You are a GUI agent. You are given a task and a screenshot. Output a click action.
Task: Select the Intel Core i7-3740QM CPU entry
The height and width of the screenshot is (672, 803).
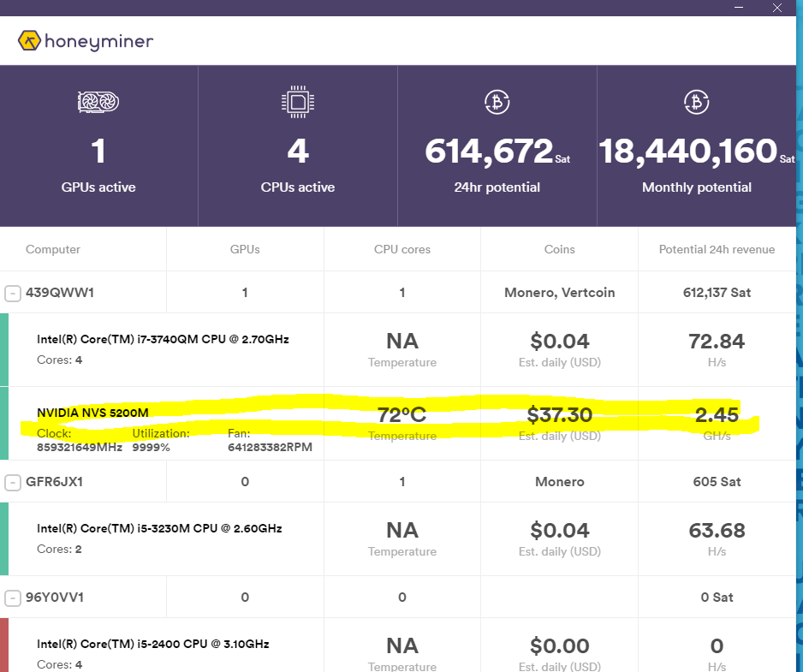(163, 340)
